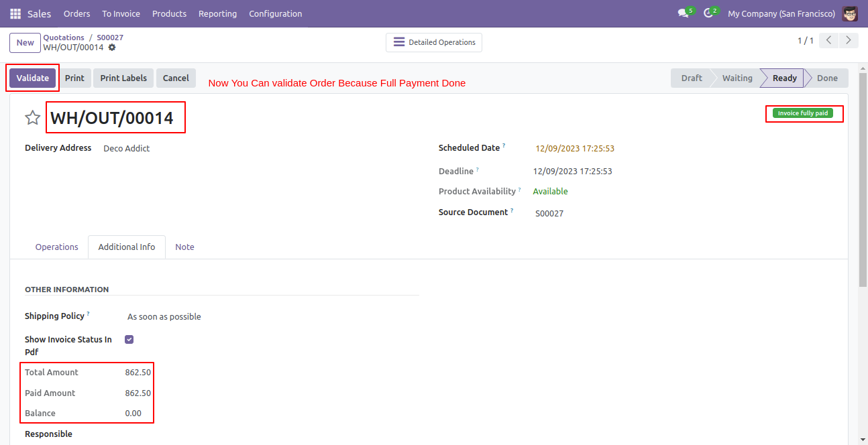The height and width of the screenshot is (445, 868).
Task: Open the apps grid menu icon
Action: pos(15,13)
